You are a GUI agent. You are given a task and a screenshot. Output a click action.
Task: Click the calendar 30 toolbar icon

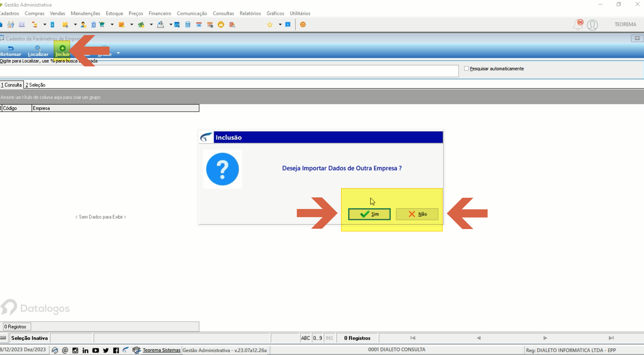point(199,25)
